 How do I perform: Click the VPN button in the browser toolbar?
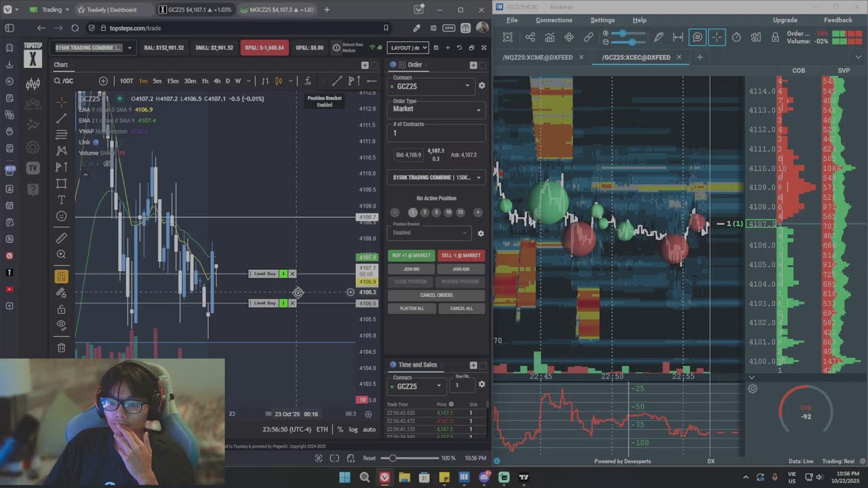pyautogui.click(x=448, y=28)
